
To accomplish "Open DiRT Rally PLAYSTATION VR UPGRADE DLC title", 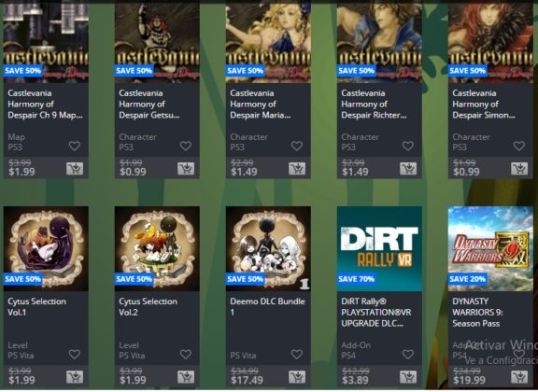I will 376,312.
